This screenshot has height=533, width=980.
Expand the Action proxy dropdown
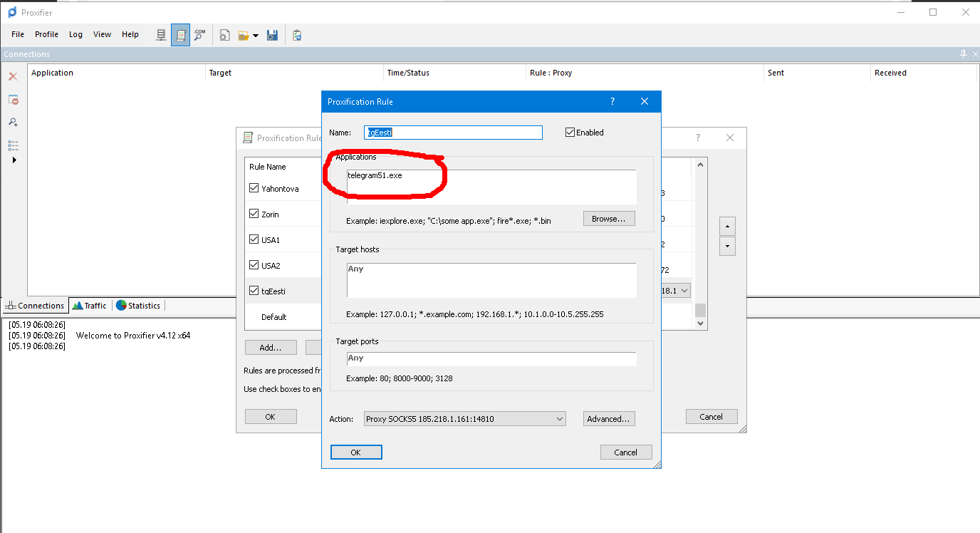tap(559, 419)
